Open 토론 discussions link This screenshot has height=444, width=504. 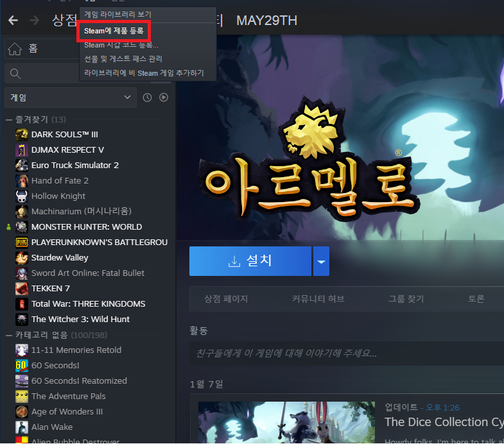click(476, 299)
